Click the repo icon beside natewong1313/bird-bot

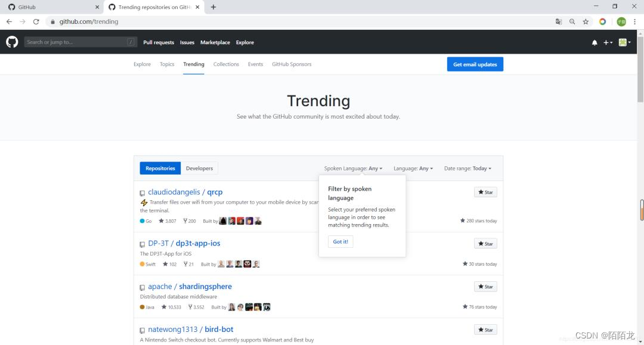pos(142,330)
